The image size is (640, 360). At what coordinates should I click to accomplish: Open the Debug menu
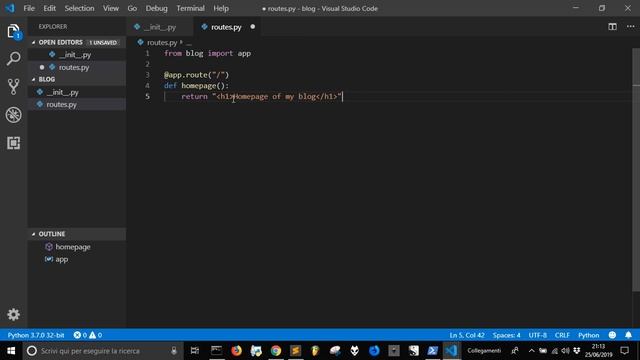point(157,8)
